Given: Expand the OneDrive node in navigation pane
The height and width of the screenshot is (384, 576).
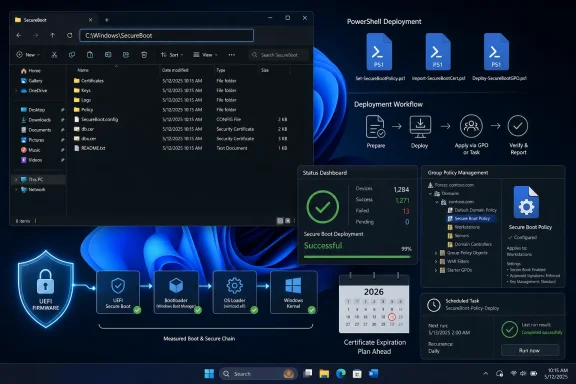Looking at the screenshot, I should pos(16,90).
